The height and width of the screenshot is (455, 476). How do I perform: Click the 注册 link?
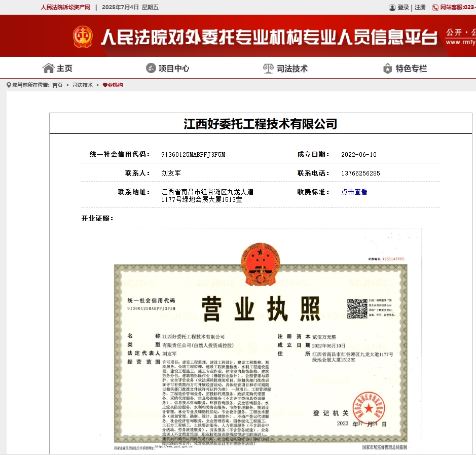pyautogui.click(x=420, y=7)
